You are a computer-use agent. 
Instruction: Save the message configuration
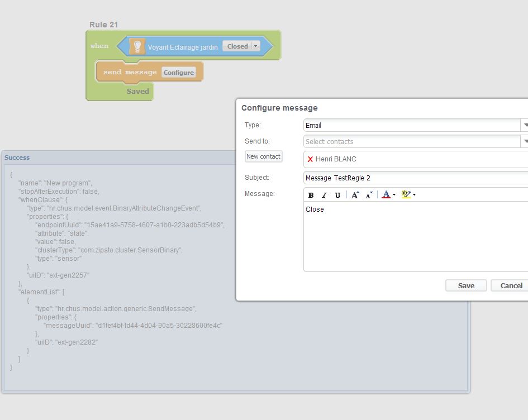[x=466, y=285]
